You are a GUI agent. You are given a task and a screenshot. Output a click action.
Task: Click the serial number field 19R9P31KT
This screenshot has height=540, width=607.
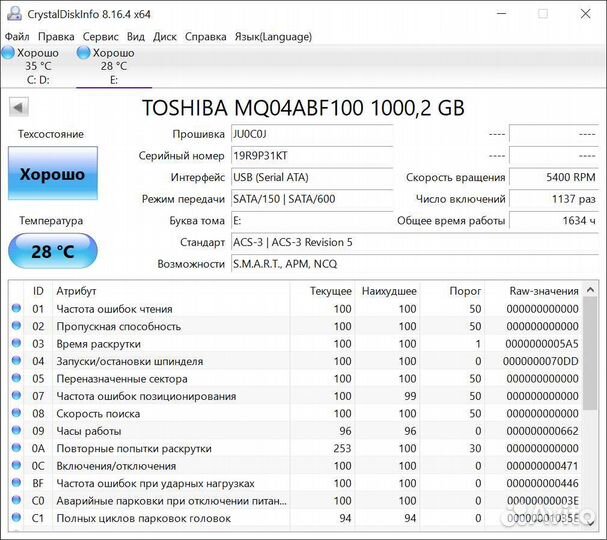pos(312,156)
